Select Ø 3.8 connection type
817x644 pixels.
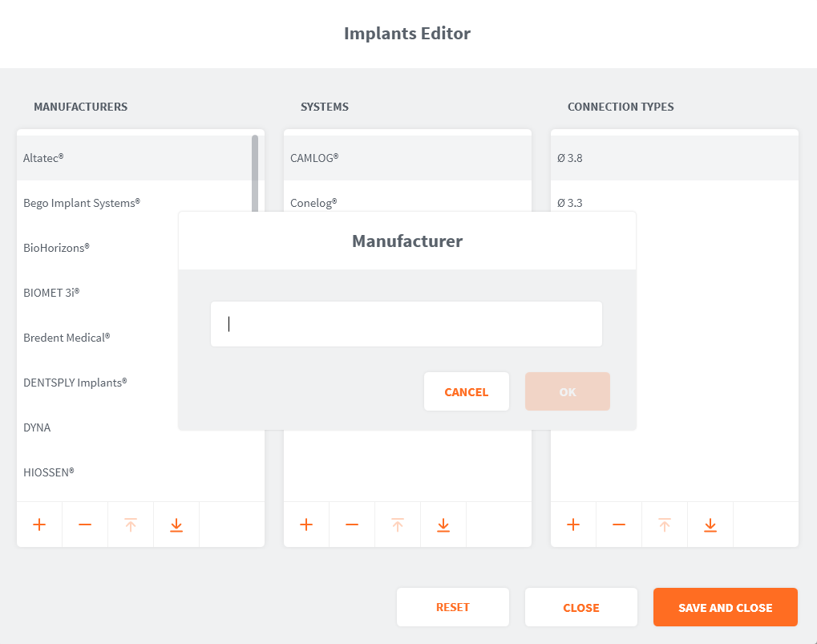pos(570,158)
